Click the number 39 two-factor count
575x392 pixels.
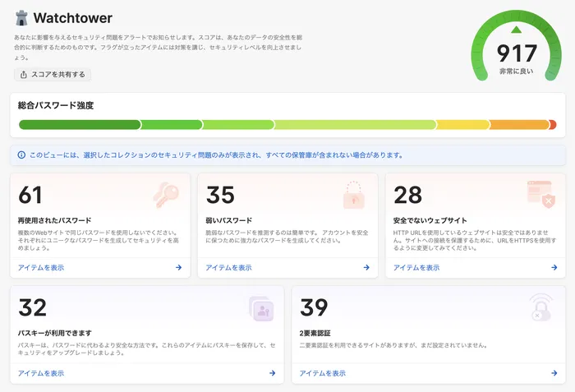coord(314,307)
